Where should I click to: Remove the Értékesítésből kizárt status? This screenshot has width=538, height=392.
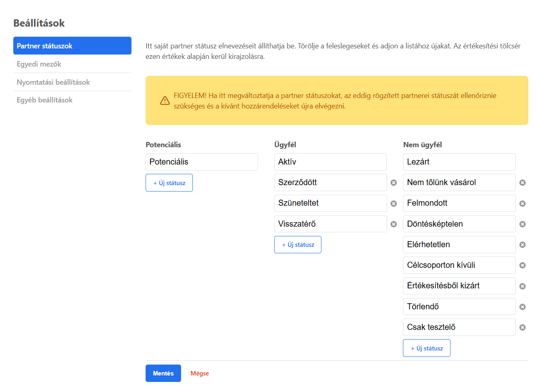coord(523,286)
